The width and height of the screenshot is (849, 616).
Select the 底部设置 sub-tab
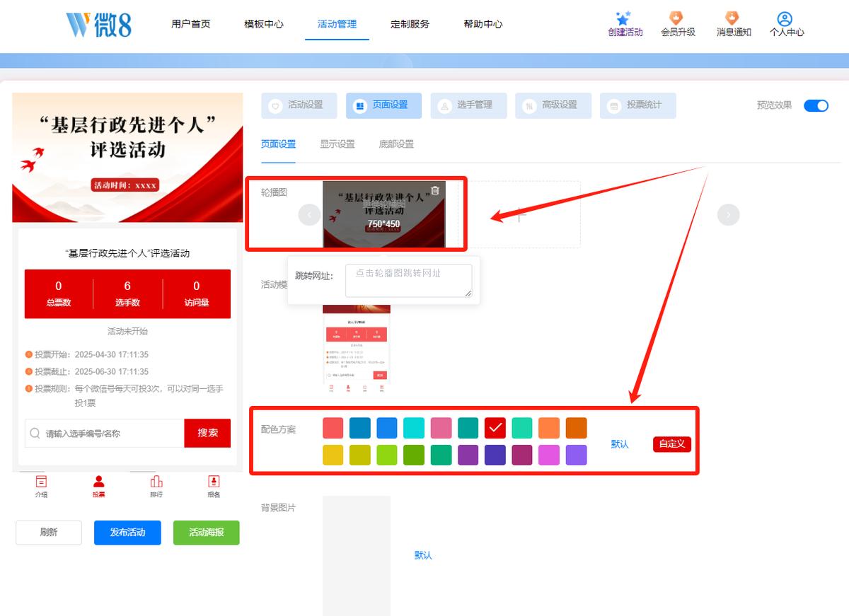396,144
